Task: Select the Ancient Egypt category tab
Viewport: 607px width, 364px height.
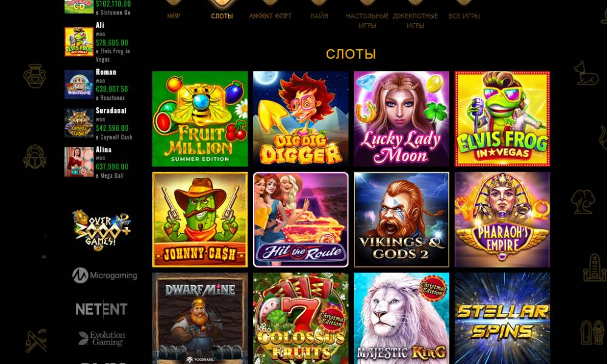Action: 270,16
